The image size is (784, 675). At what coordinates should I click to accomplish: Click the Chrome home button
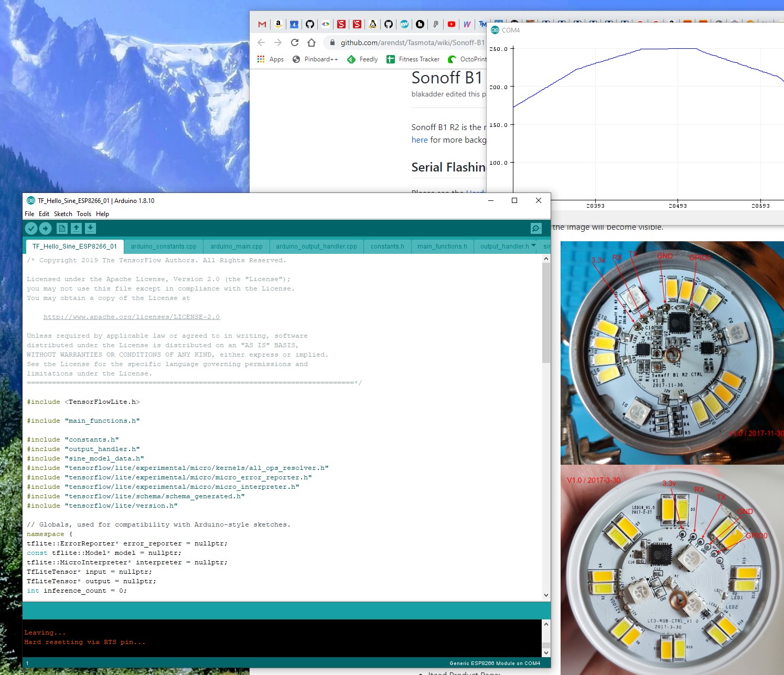click(312, 42)
